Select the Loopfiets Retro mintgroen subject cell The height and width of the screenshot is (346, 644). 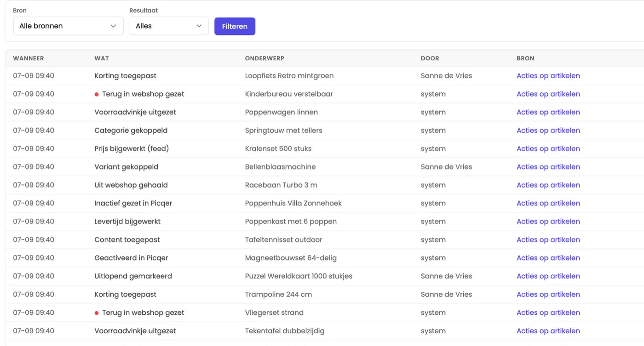pos(289,76)
